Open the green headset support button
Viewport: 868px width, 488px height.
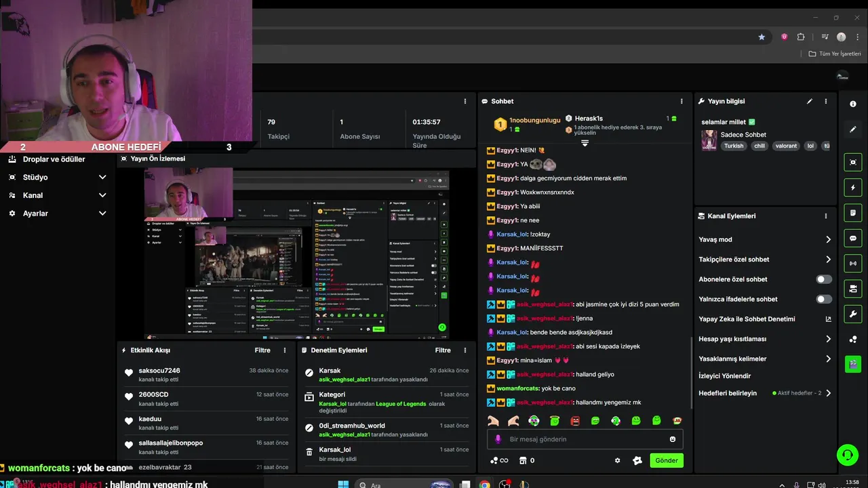click(x=848, y=455)
